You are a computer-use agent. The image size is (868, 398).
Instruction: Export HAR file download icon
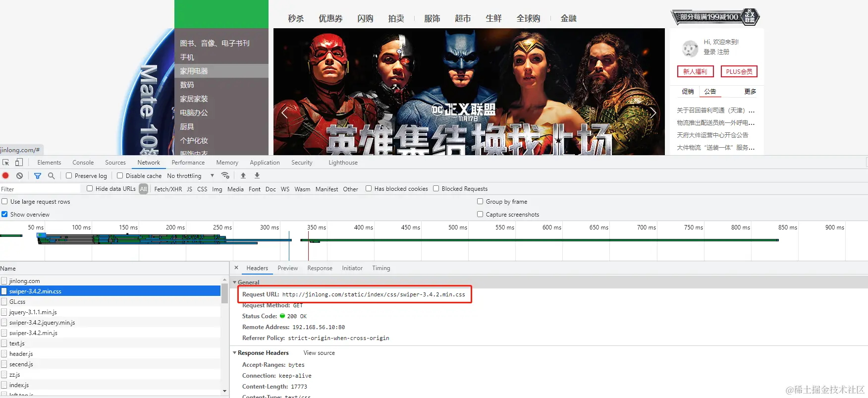pos(257,175)
